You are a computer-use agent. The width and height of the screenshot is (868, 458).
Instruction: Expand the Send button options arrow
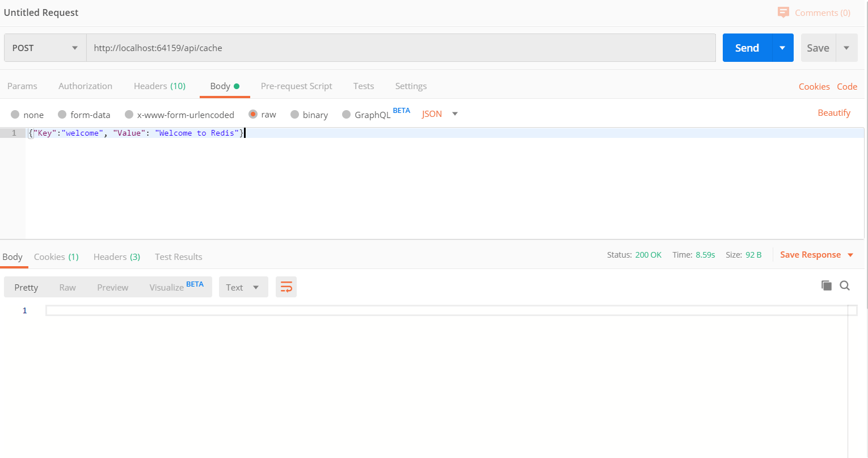(x=782, y=48)
